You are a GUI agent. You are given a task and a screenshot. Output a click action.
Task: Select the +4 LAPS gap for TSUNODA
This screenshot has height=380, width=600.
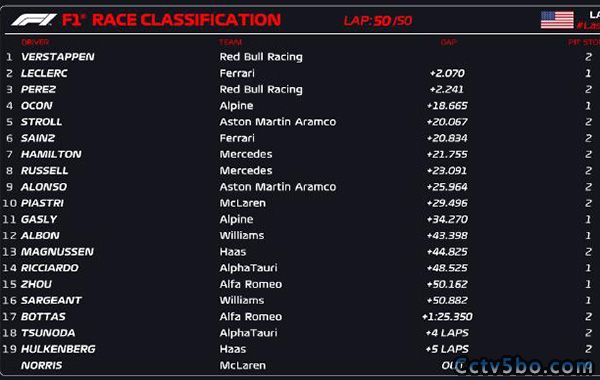coord(447,333)
